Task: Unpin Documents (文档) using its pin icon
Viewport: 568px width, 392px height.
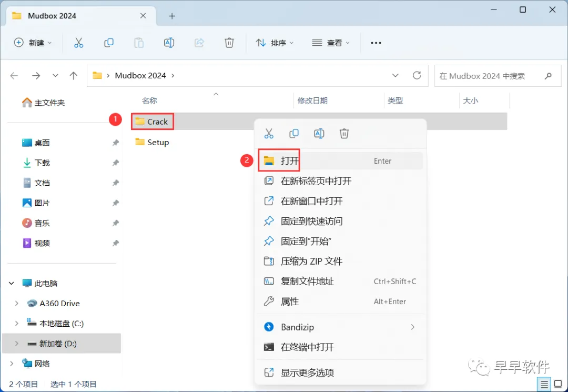Action: coord(116,183)
